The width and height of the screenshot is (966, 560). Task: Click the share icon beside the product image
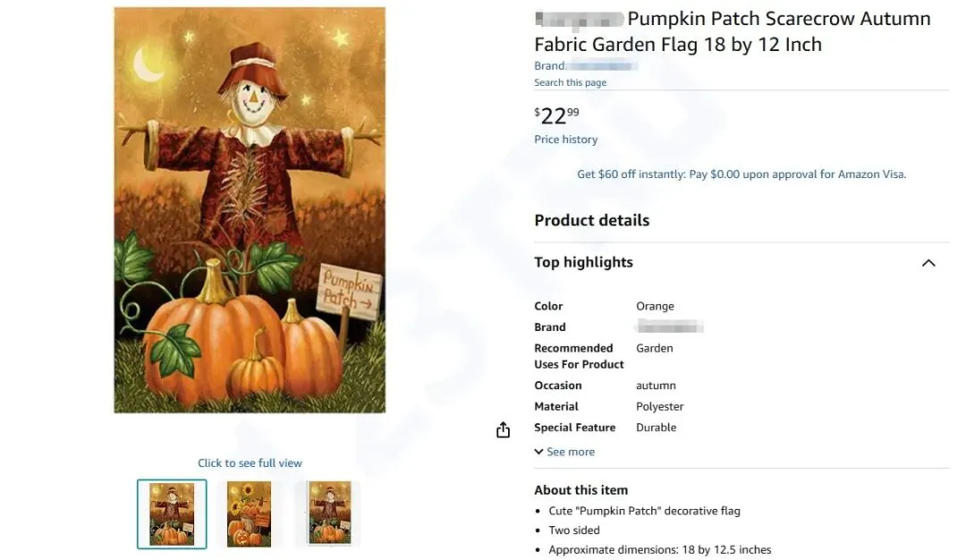[503, 430]
